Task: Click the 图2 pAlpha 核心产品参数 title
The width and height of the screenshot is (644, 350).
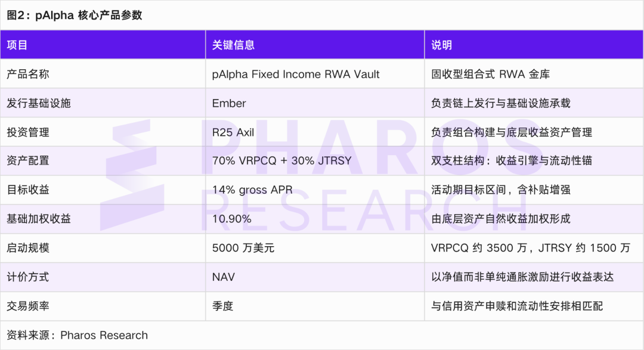Action: pos(75,15)
